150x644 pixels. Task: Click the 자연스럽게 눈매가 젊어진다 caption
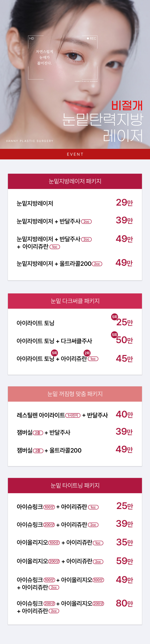tap(44, 57)
